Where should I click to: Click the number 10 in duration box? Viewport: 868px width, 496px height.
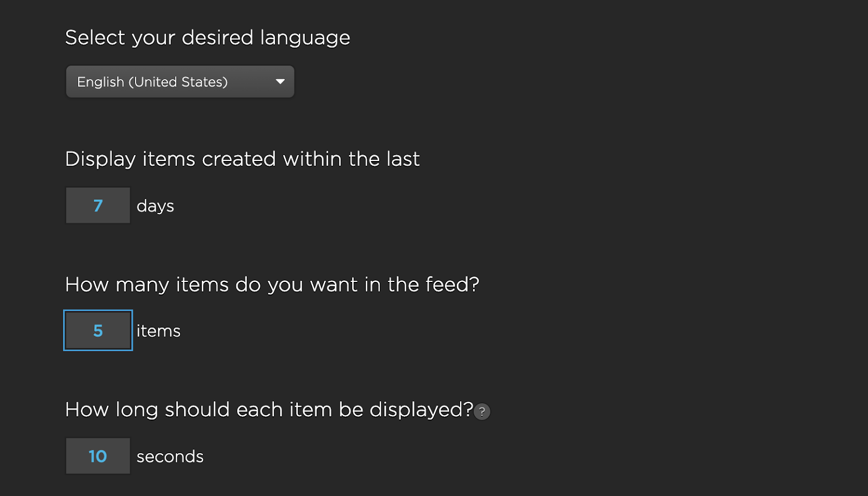tap(98, 456)
